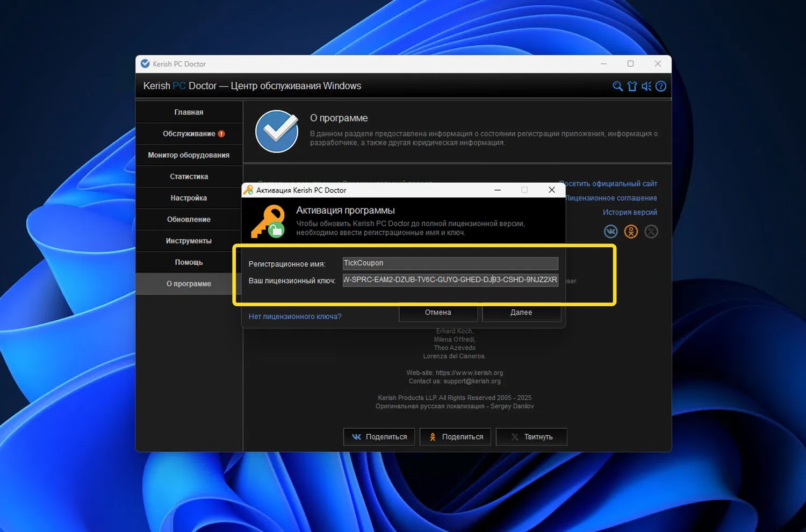The height and width of the screenshot is (532, 806).
Task: Open the Обслуживание section
Action: click(x=189, y=134)
